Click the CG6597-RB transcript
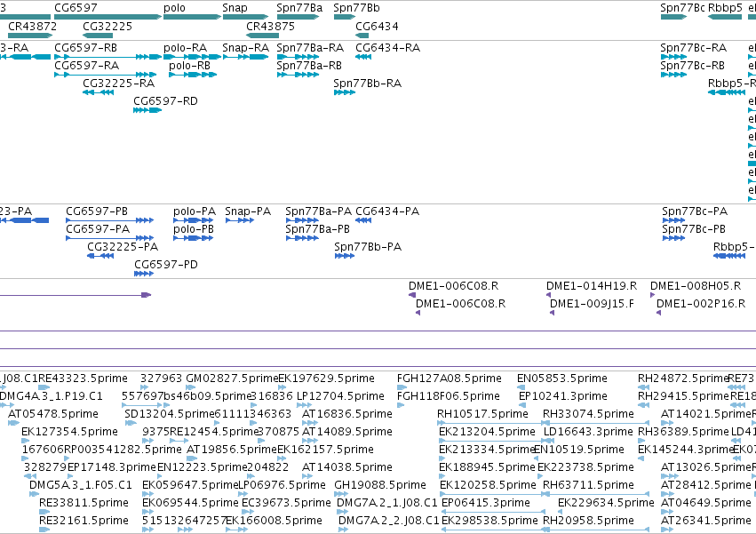 point(108,57)
